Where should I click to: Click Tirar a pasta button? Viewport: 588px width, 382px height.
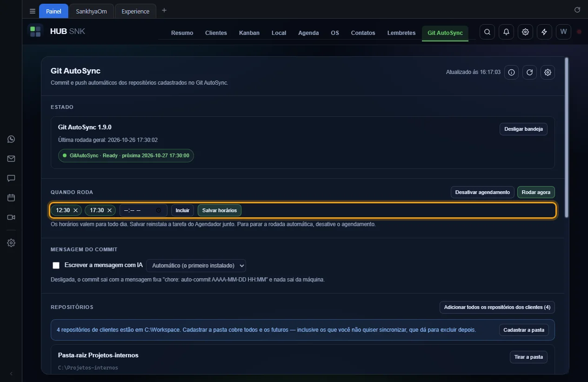528,357
